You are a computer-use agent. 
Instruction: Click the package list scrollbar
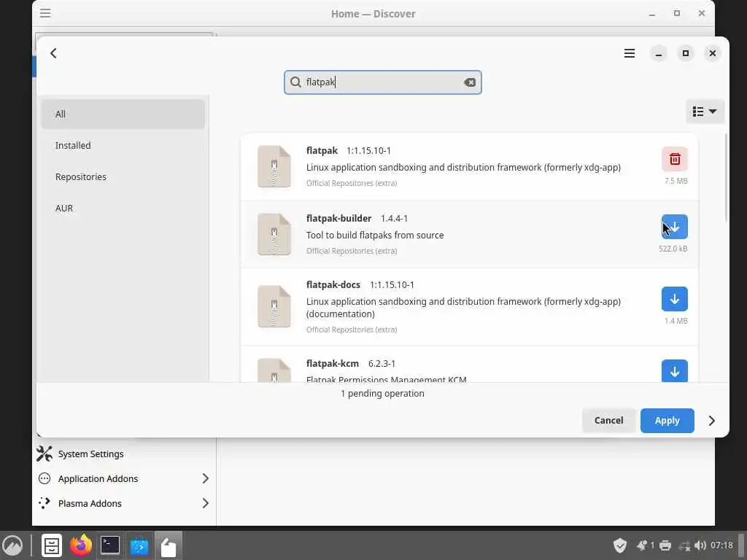(x=726, y=179)
